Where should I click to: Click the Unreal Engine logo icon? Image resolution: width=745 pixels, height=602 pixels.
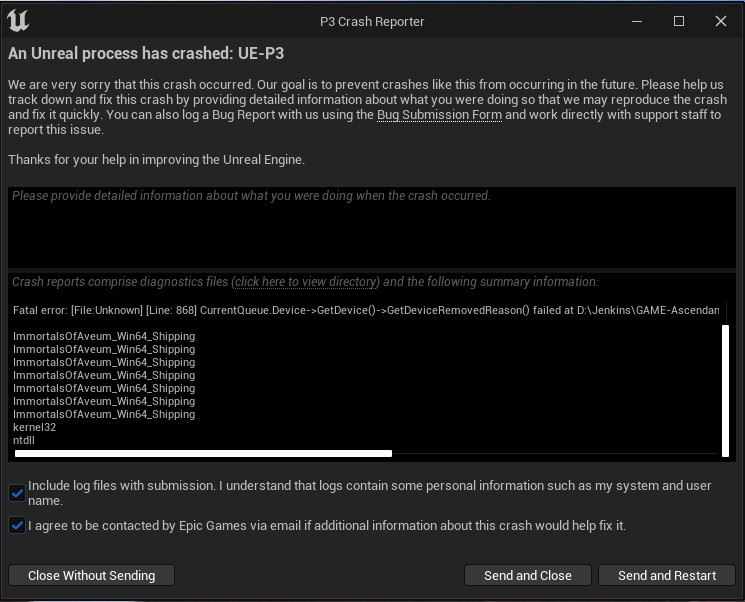[18, 21]
